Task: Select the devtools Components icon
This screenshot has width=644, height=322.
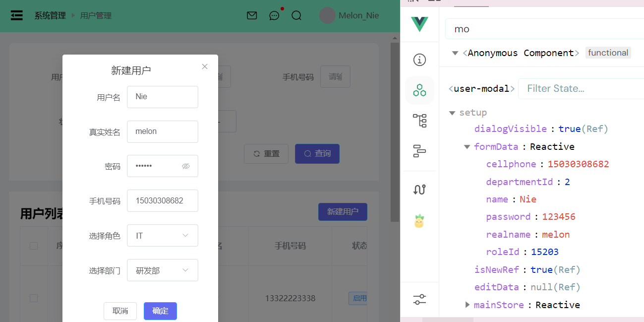Action: click(x=419, y=90)
